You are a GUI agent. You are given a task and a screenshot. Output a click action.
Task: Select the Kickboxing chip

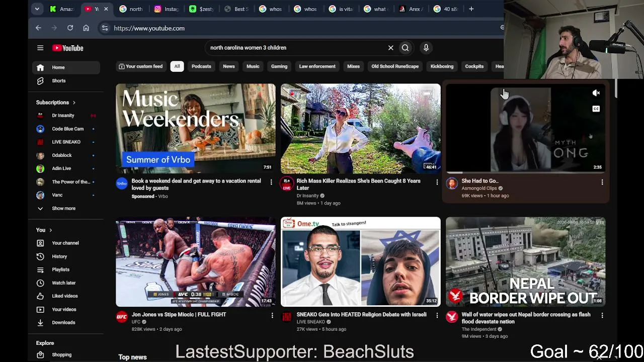point(442,66)
